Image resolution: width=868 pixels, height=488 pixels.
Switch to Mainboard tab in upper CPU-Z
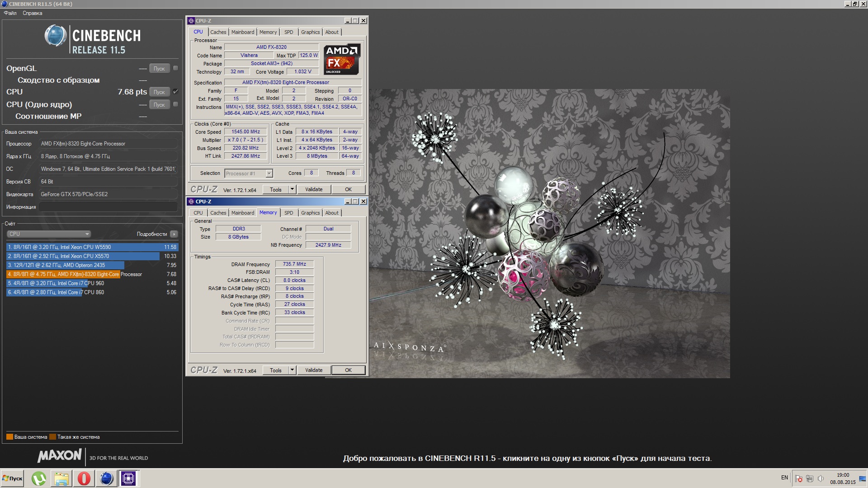(243, 32)
